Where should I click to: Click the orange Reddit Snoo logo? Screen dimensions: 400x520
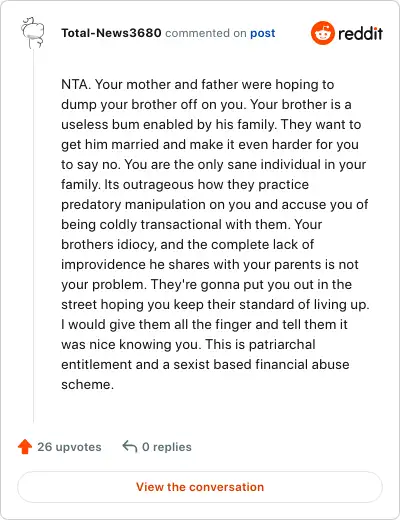pos(322,33)
